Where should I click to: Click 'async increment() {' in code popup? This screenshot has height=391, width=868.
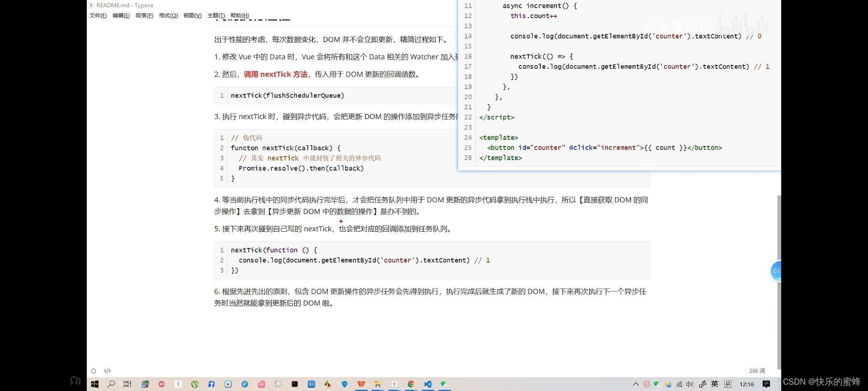pyautogui.click(x=540, y=6)
